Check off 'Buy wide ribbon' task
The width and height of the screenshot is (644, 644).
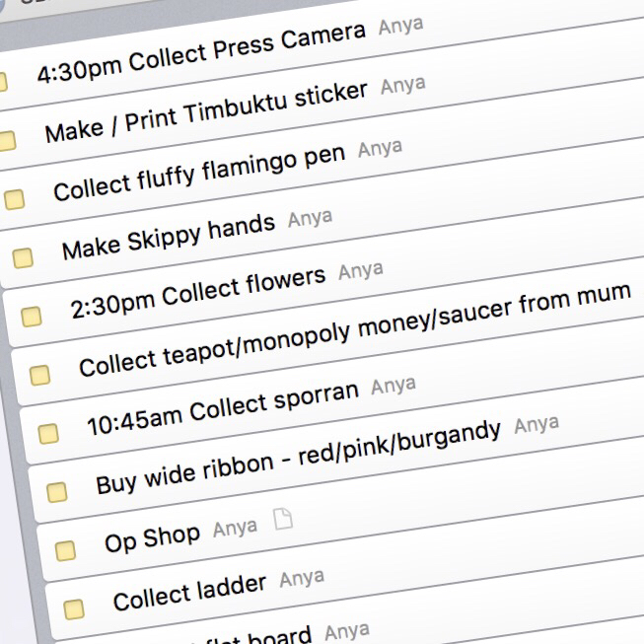57,492
